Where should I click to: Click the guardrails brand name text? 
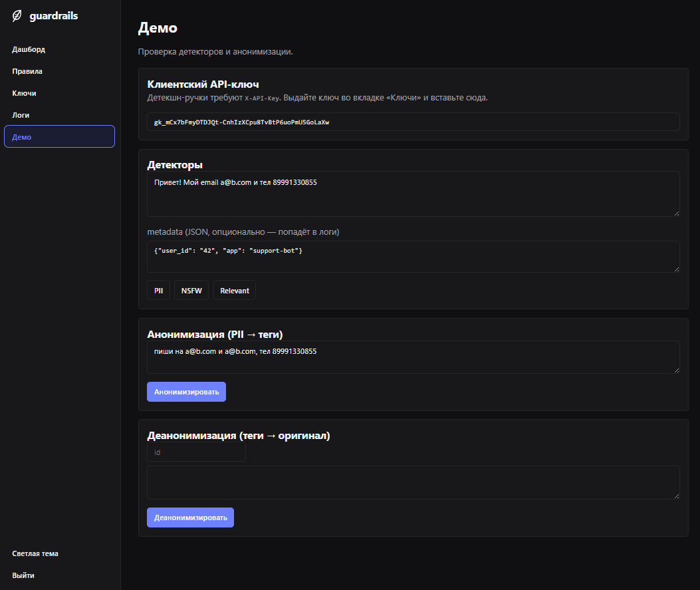point(54,16)
